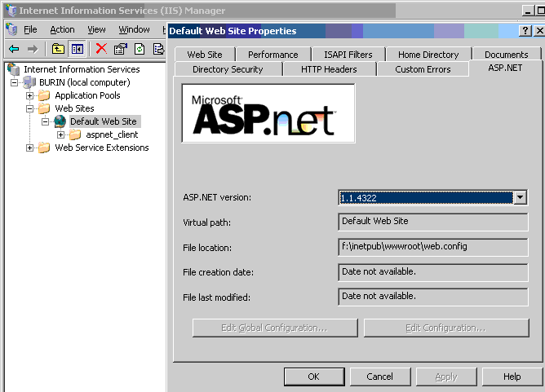Viewport: 545px width, 392px height.
Task: Click the Default Web Site globe icon
Action: pos(60,121)
